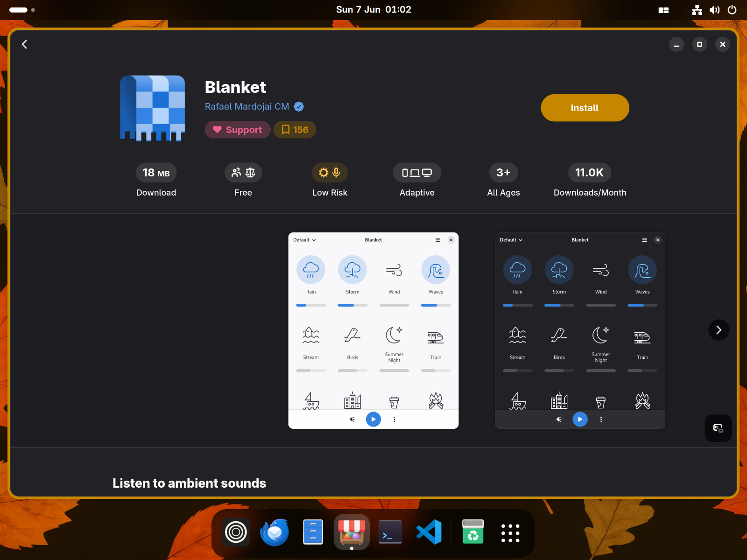Open the calendar from the clock
The height and width of the screenshot is (560, 747).
[x=373, y=10]
